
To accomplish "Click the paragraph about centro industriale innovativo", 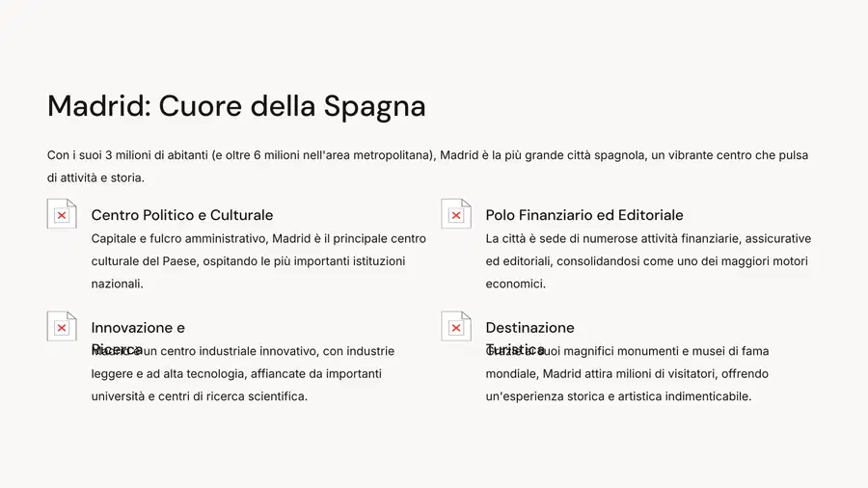I will [242, 373].
